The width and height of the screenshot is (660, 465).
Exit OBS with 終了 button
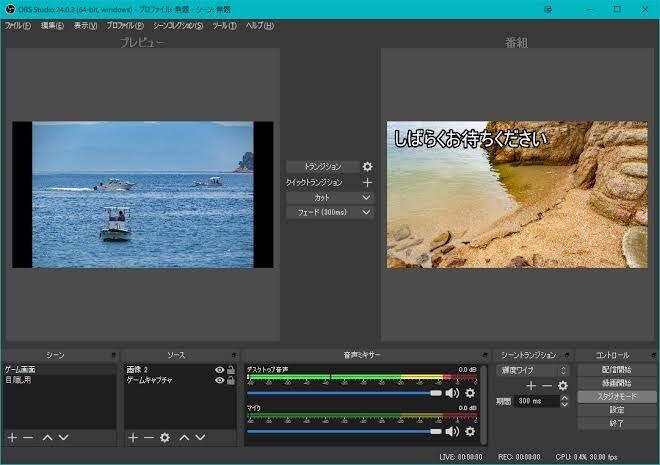click(617, 423)
